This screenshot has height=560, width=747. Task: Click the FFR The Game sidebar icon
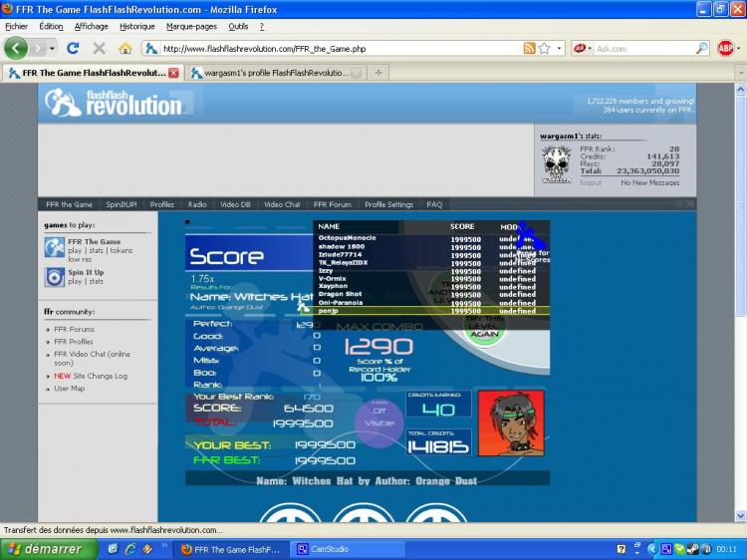[x=54, y=247]
